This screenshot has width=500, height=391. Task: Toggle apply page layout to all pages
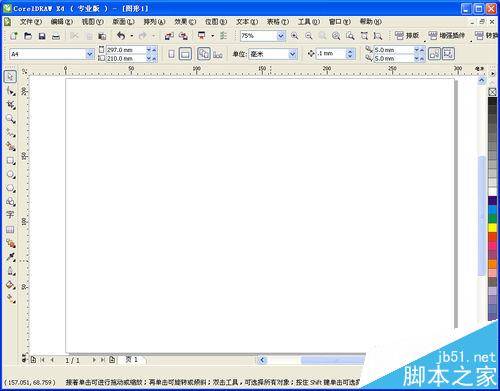click(x=204, y=54)
